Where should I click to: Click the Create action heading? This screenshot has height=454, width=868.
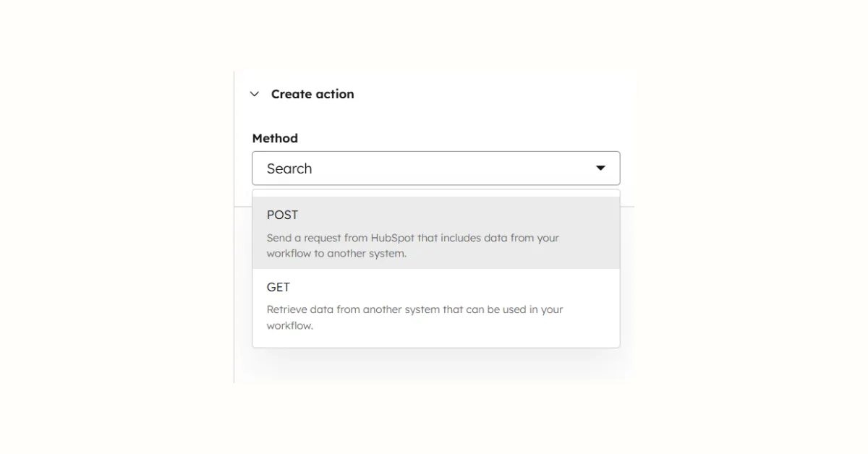(x=312, y=93)
